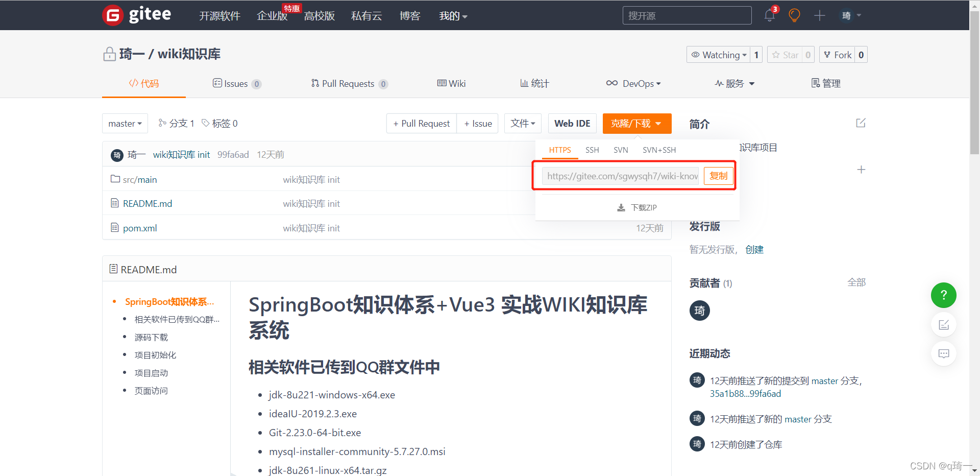Open the 35a1b88...99fa6ad commit range link

point(745,394)
